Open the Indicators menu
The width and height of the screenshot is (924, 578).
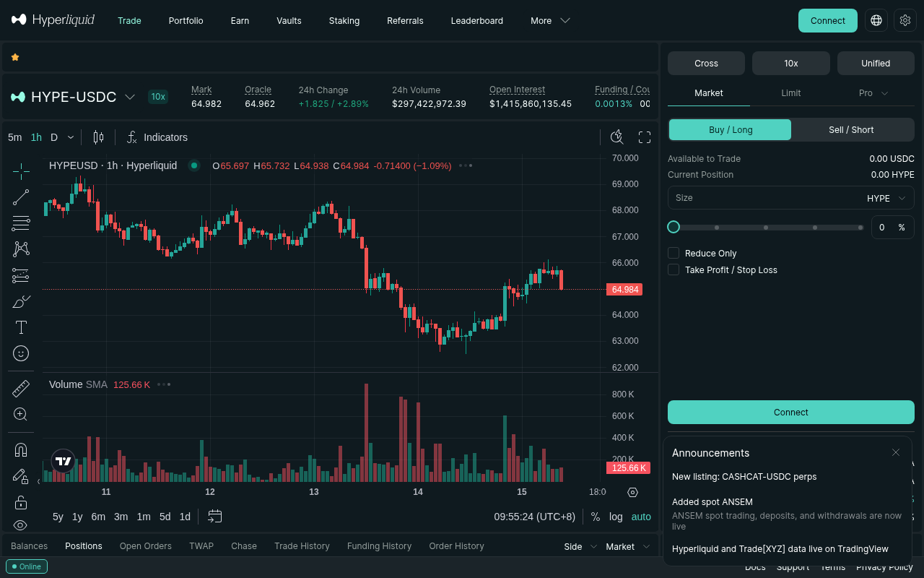[157, 137]
